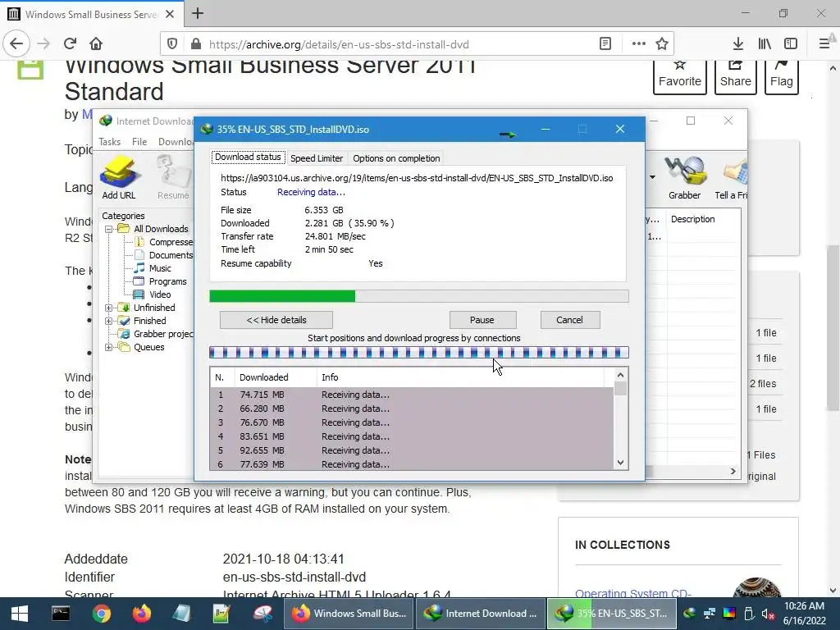Cancel the ISO download
Screen dimensions: 840x630
[569, 320]
